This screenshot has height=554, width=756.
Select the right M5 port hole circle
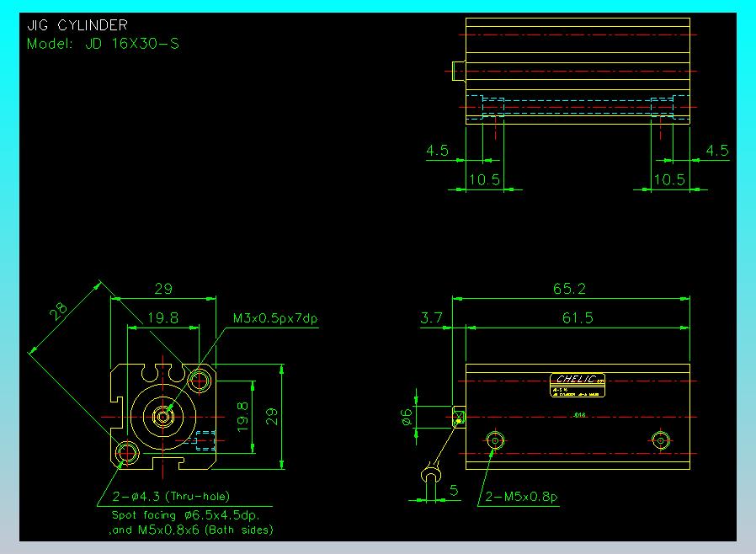661,440
